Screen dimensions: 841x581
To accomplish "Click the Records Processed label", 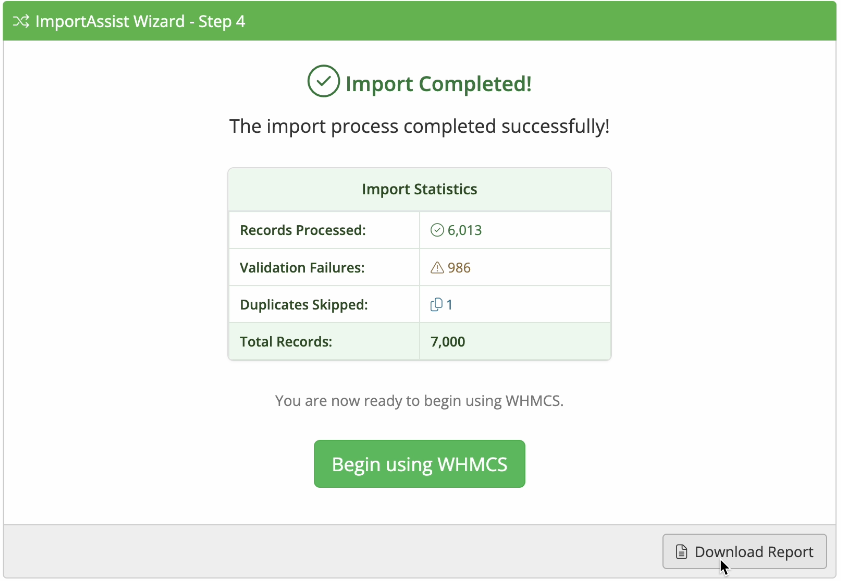I will tap(303, 230).
